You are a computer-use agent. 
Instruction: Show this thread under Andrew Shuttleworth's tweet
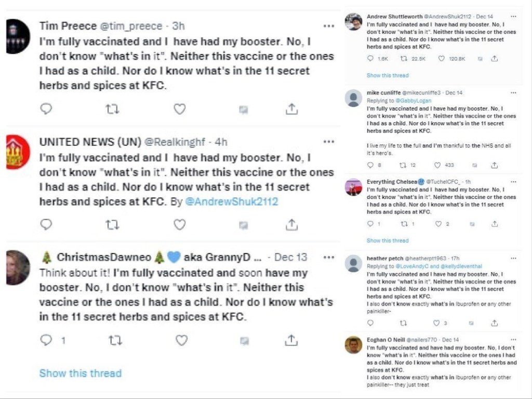pos(388,75)
